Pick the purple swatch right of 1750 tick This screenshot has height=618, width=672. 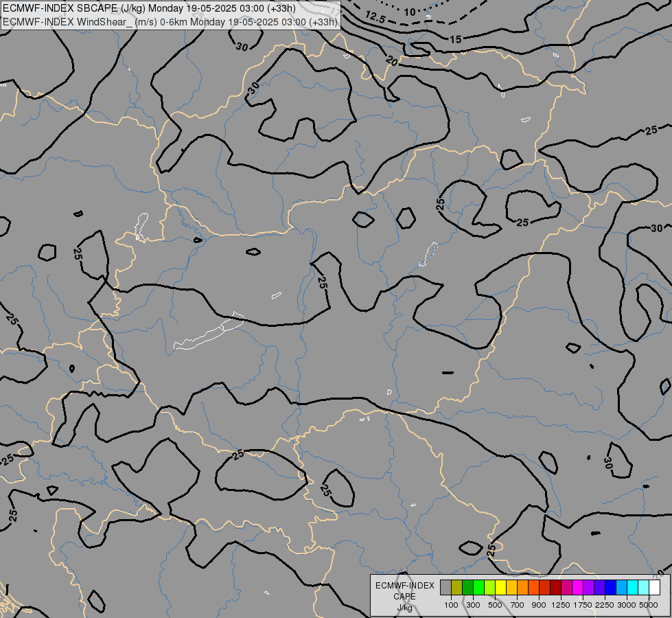click(588, 587)
